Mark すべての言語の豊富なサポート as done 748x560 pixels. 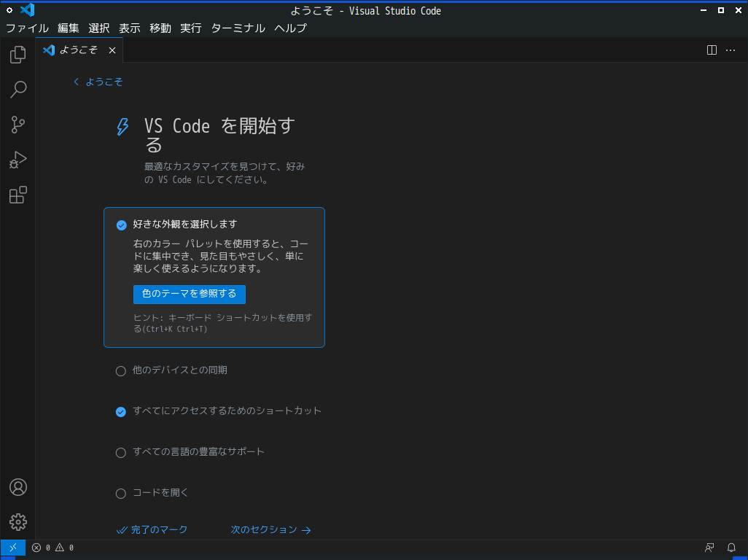coord(121,452)
